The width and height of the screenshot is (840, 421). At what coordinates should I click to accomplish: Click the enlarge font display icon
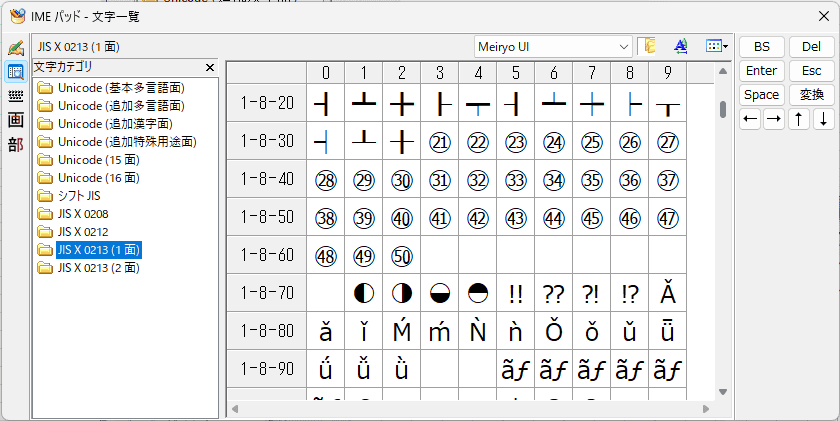(680, 47)
